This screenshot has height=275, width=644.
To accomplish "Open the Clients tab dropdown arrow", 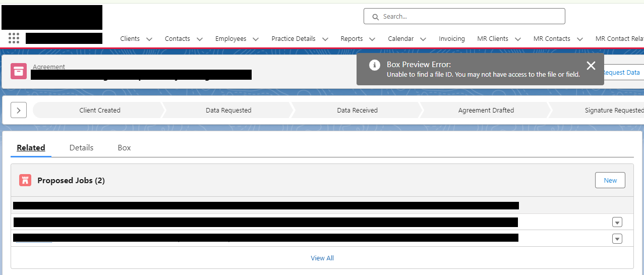I will (x=149, y=39).
